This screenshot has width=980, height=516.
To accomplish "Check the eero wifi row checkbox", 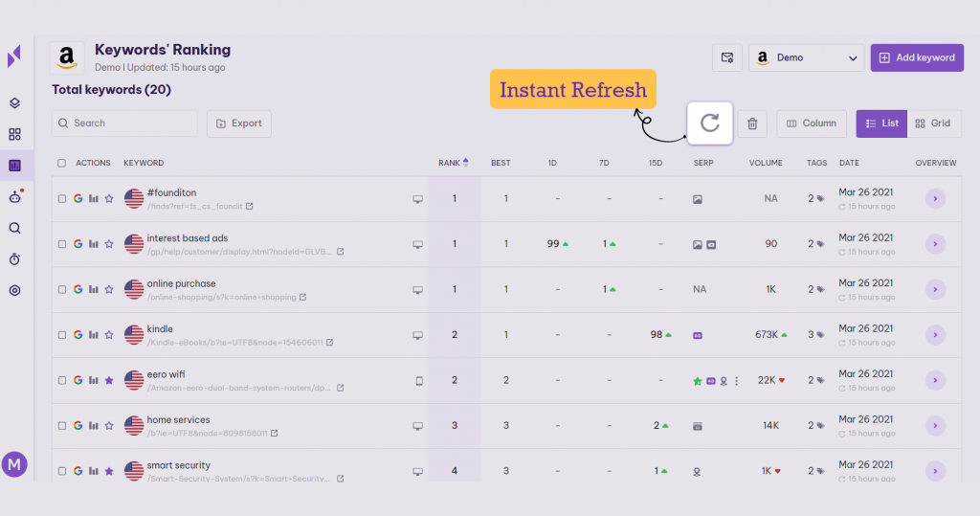I will (x=62, y=381).
